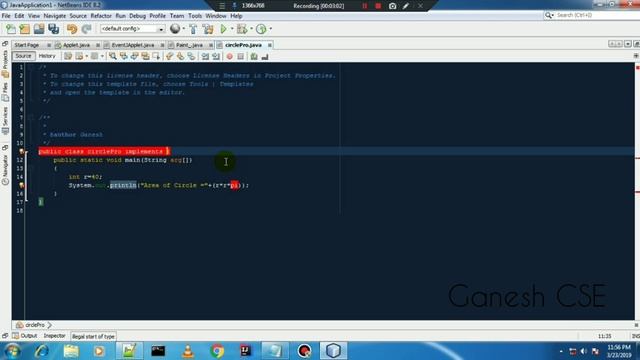Click the error lightbulb icon on line 11
640x360 pixels.
(22, 151)
